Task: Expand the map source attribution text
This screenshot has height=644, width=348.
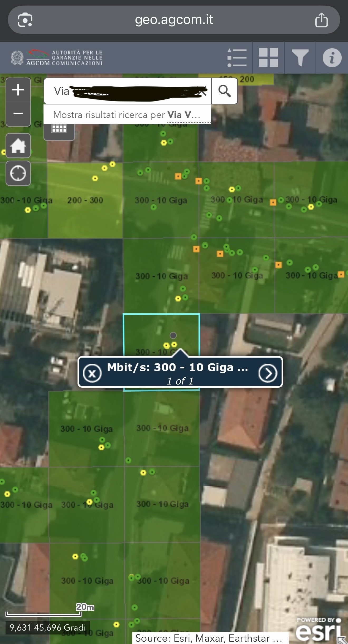Action: [x=210, y=638]
